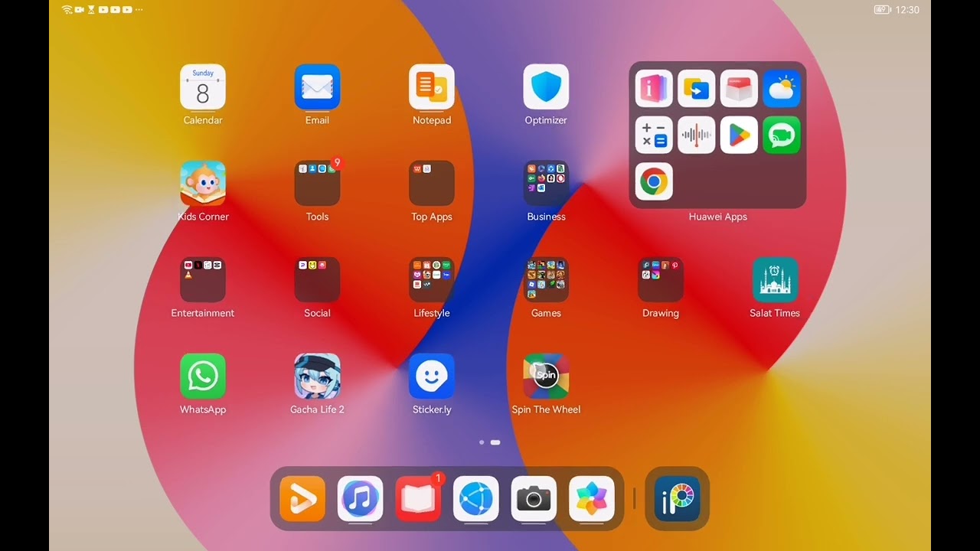
Task: Tap the 12:30 clock in status bar
Action: (x=907, y=10)
